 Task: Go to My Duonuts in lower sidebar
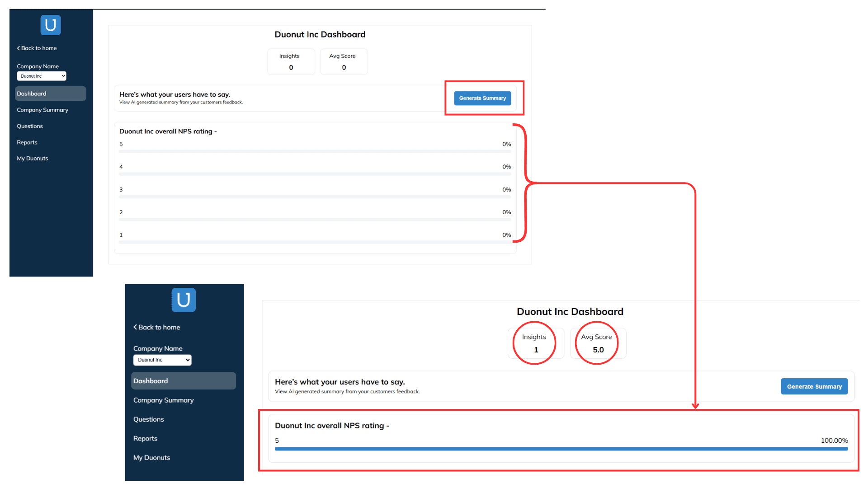point(151,458)
